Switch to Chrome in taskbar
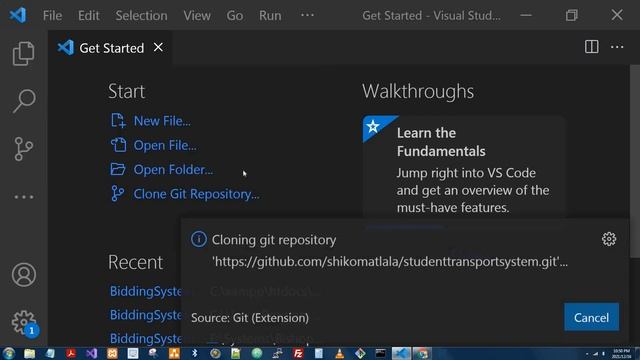 pos(422,353)
